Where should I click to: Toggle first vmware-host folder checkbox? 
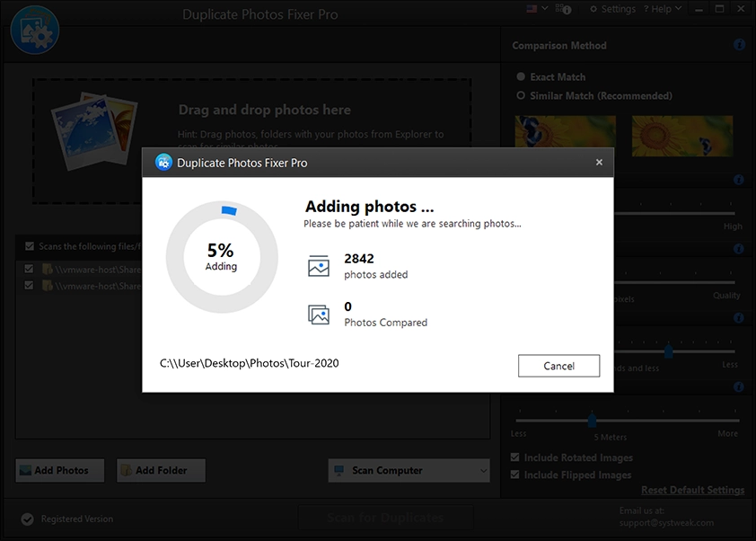(x=29, y=269)
